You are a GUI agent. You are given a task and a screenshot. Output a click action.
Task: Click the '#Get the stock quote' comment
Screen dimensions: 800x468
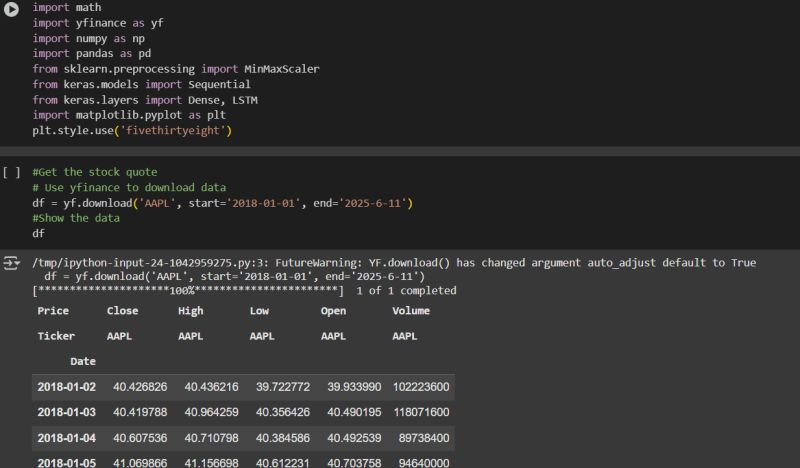point(94,172)
